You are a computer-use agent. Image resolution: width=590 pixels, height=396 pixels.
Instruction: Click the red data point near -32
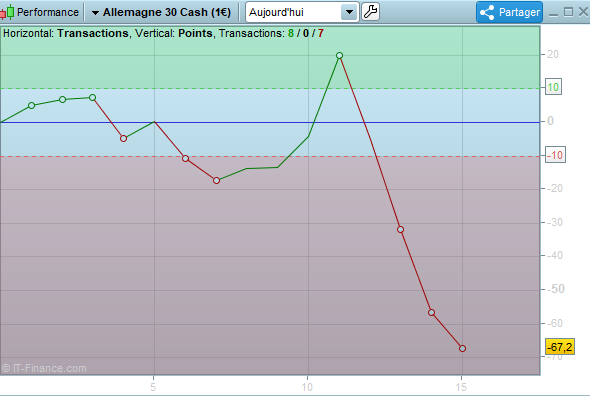(x=400, y=229)
